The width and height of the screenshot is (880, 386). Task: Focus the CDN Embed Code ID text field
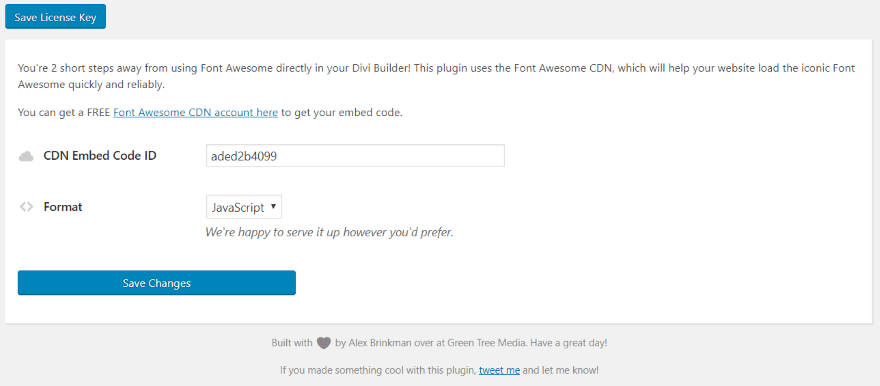pos(355,156)
